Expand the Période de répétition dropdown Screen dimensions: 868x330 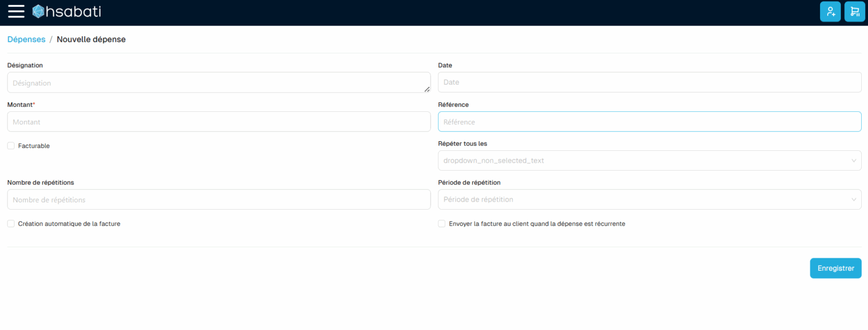644,199
